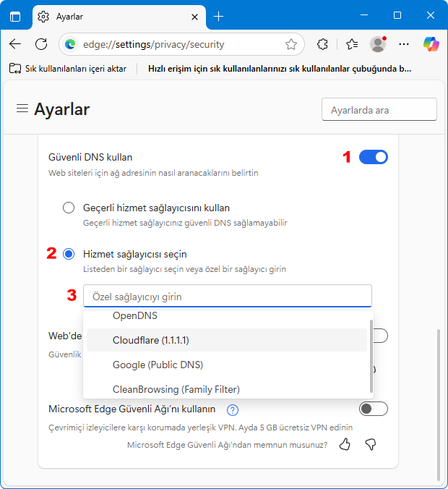Add page to favorites with star icon
The width and height of the screenshot is (448, 489).
(x=291, y=44)
